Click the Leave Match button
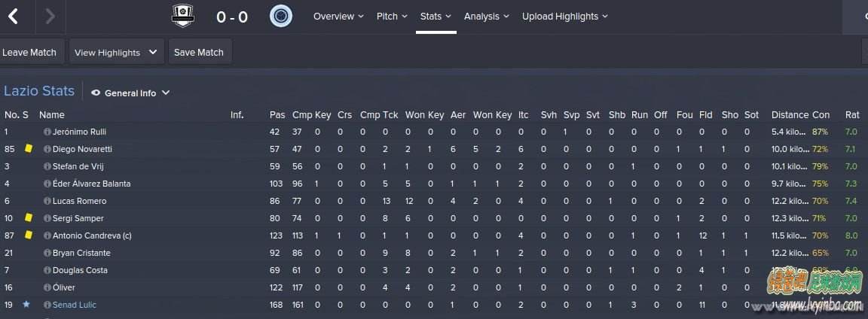868x319 pixels. [31, 53]
